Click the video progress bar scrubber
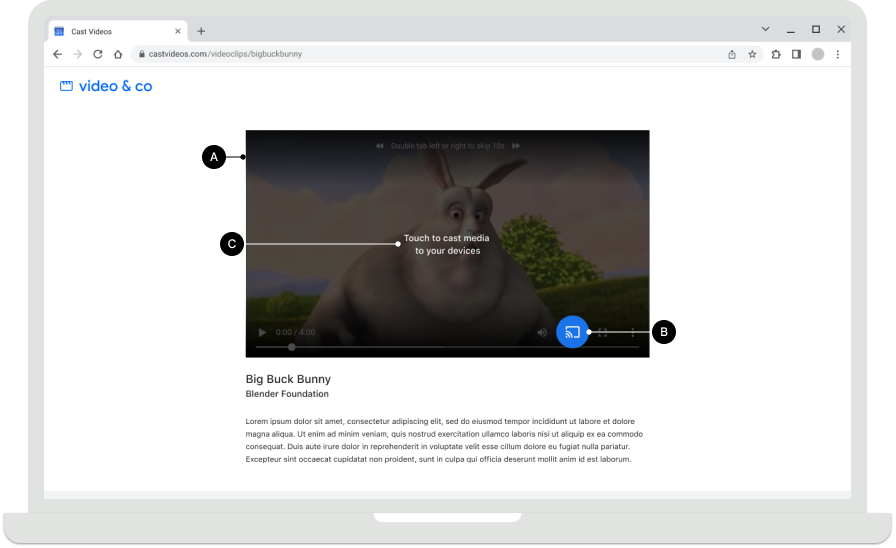Viewport: 896px width, 548px height. (291, 347)
